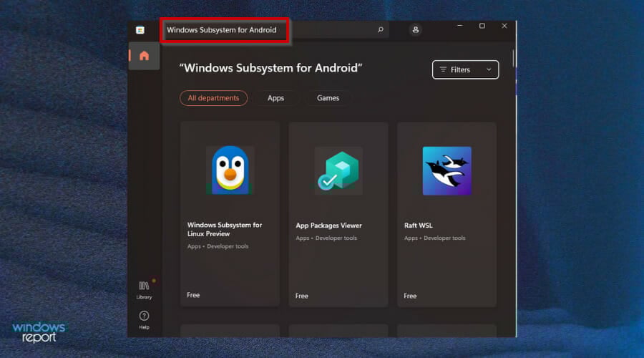The image size is (644, 358).
Task: Open the user account profile icon
Action: coord(416,29)
